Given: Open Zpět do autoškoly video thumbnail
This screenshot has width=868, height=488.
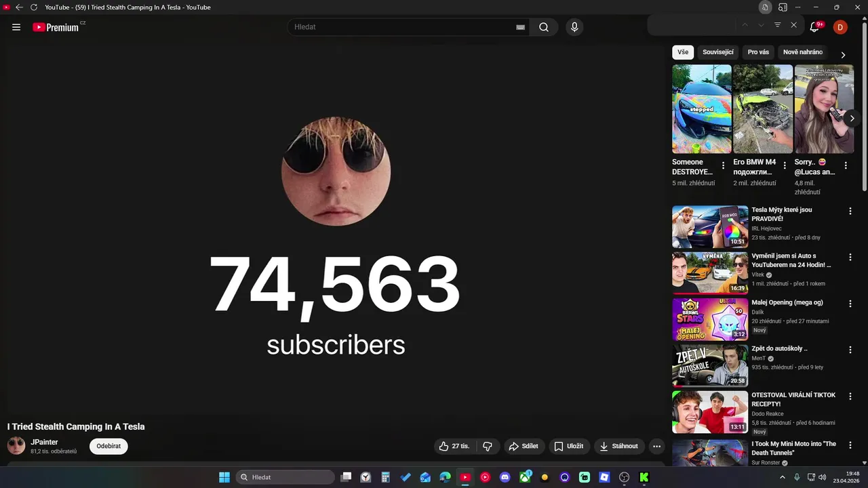Looking at the screenshot, I should (x=710, y=365).
